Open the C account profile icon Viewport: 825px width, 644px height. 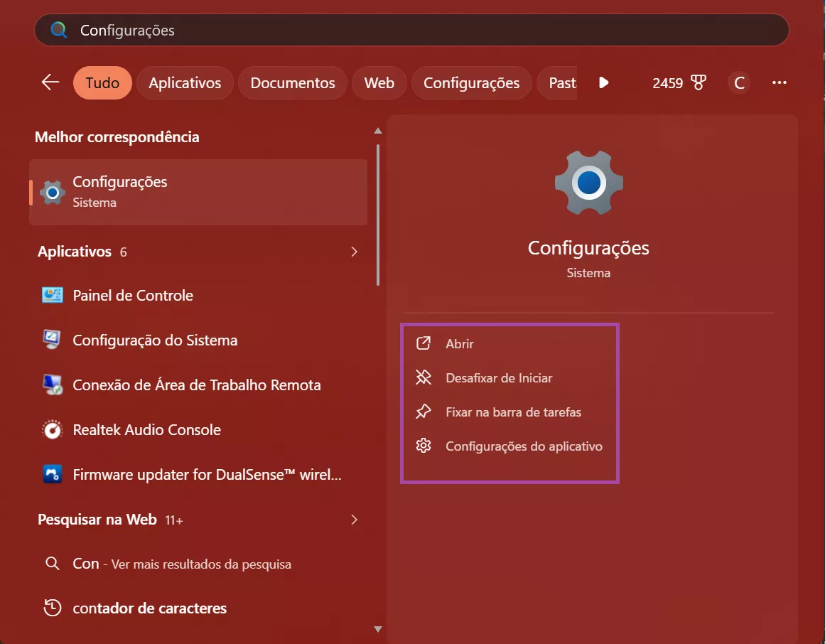click(x=738, y=82)
